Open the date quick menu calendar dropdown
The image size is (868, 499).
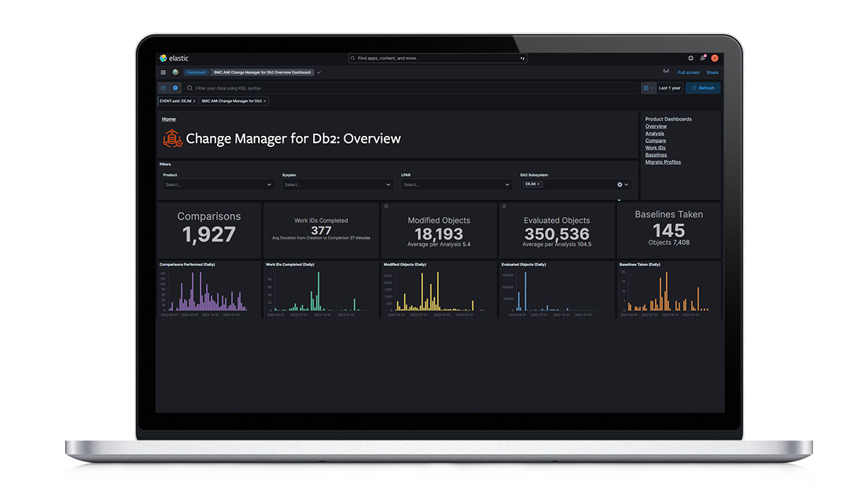(648, 88)
